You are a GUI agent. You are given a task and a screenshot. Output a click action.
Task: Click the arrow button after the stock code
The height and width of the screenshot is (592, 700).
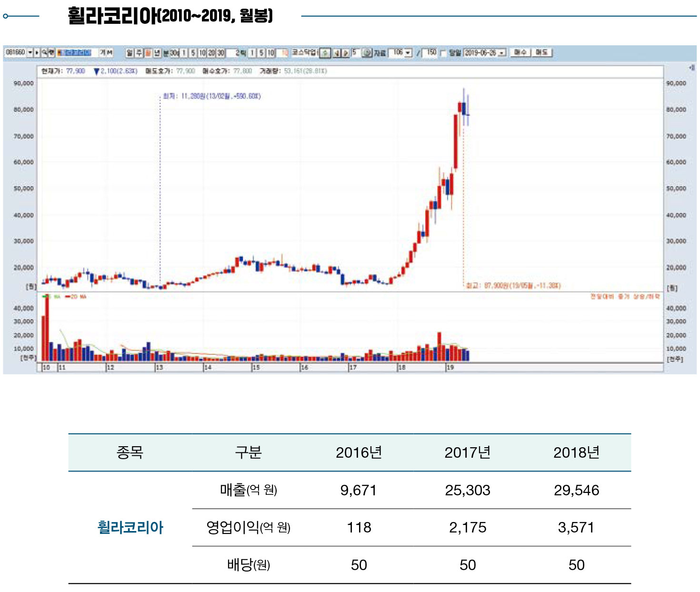[x=37, y=52]
